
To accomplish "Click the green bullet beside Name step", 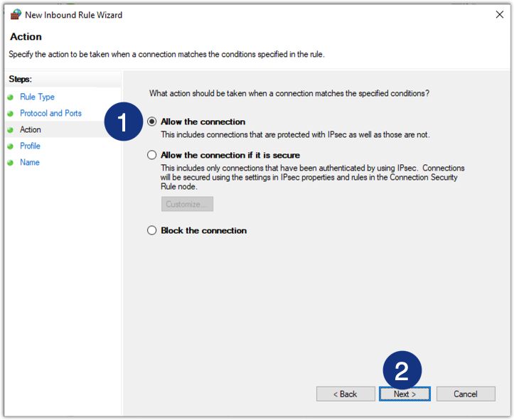I will point(11,163).
